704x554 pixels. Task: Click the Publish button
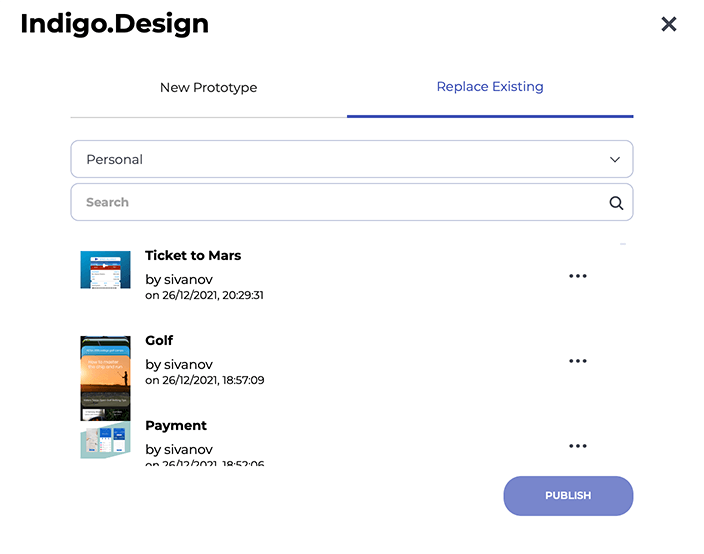coord(568,496)
